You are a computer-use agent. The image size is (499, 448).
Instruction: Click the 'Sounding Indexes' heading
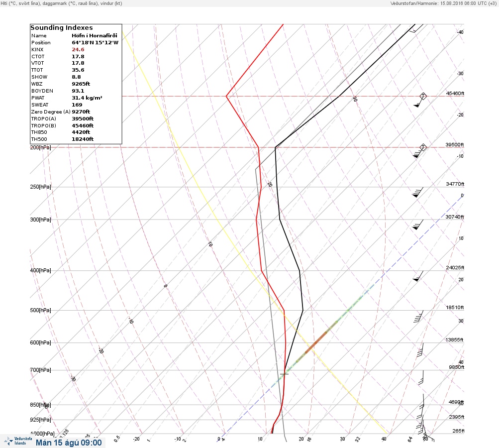click(62, 28)
